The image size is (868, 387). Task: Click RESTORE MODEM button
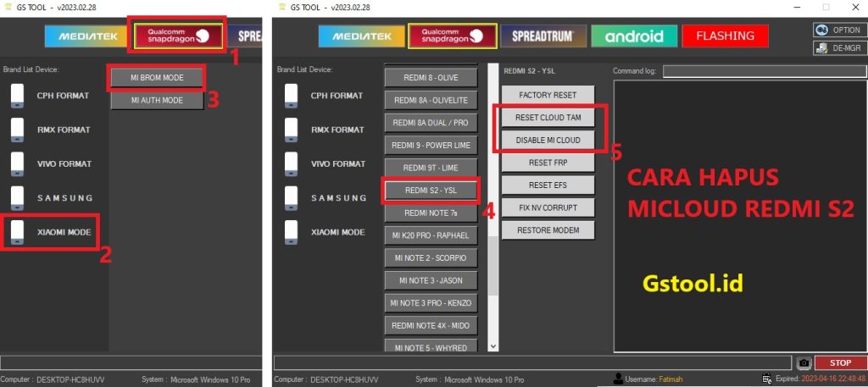pyautogui.click(x=548, y=230)
